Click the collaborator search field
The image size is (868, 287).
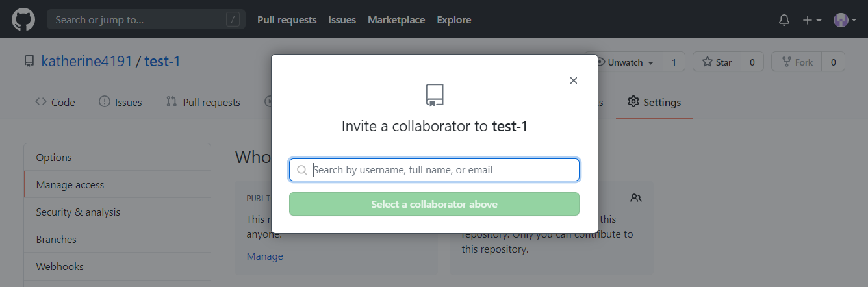tap(434, 170)
